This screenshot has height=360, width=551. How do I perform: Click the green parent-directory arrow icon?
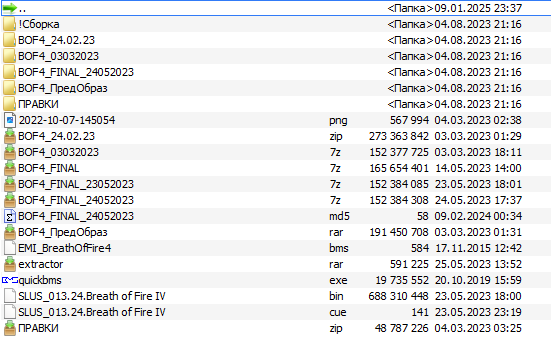(x=10, y=8)
